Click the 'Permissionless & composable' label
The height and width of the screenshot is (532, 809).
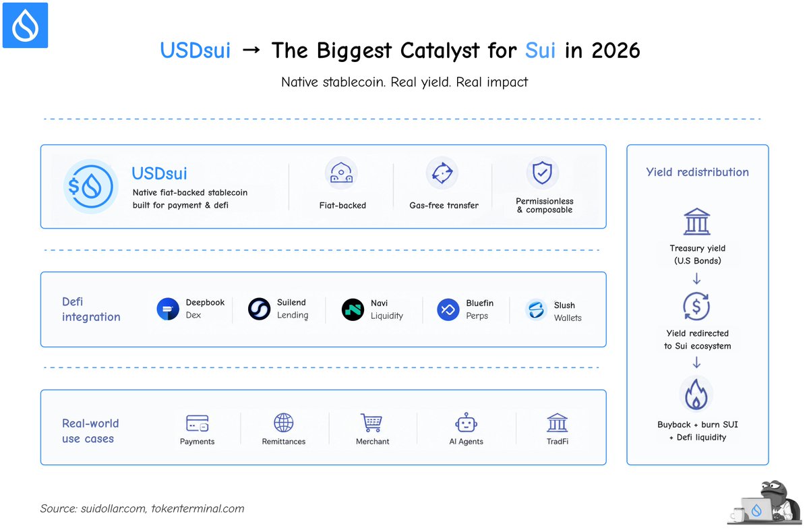pyautogui.click(x=545, y=206)
